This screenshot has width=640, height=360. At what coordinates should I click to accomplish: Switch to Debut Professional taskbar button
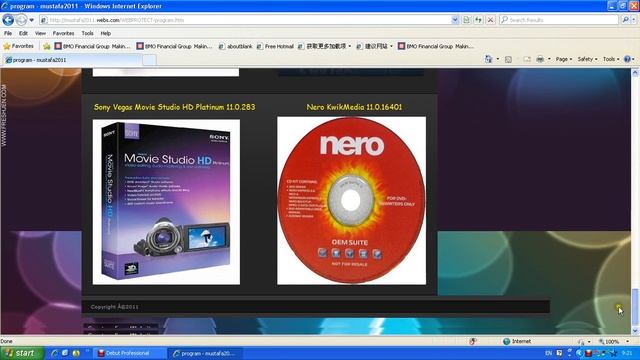(x=130, y=353)
